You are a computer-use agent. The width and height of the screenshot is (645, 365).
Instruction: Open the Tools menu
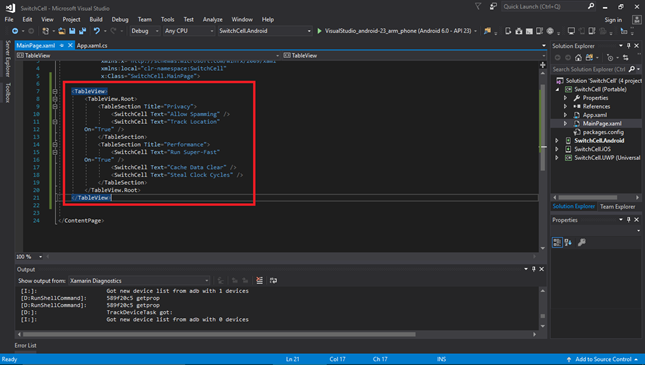[167, 19]
